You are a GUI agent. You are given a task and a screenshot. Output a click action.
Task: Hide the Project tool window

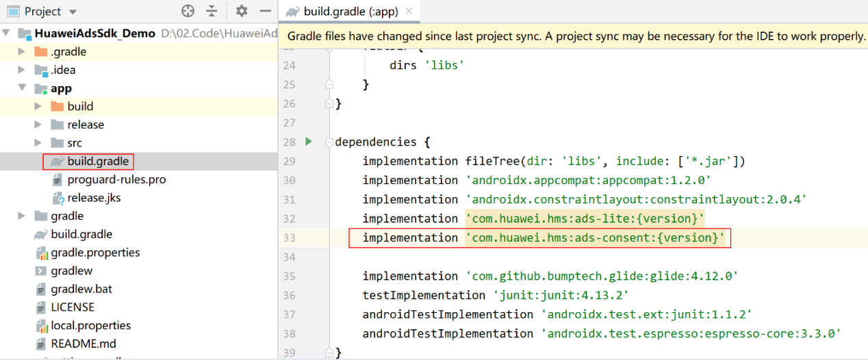pos(266,11)
